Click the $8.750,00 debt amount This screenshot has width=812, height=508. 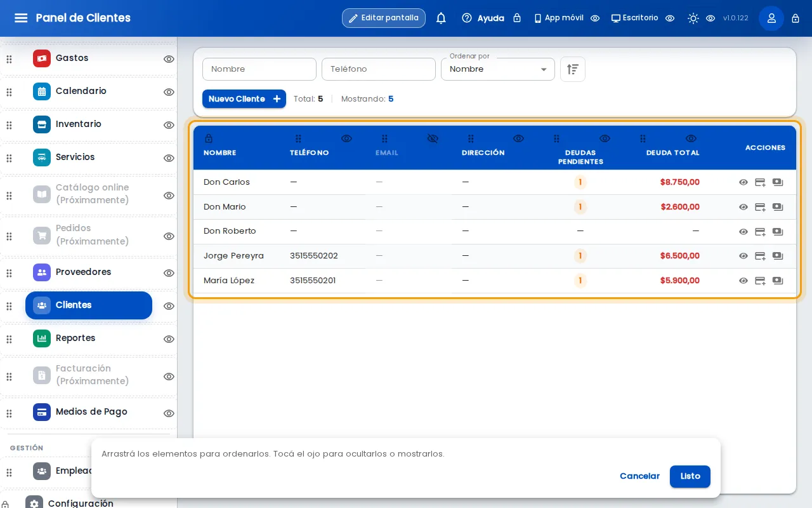click(x=680, y=182)
